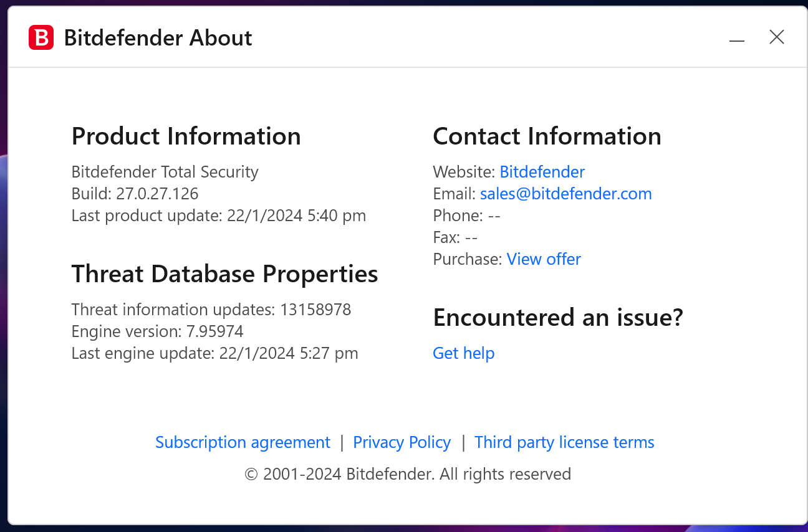Open Third party license terms
Viewport: 808px width, 532px height.
click(564, 442)
